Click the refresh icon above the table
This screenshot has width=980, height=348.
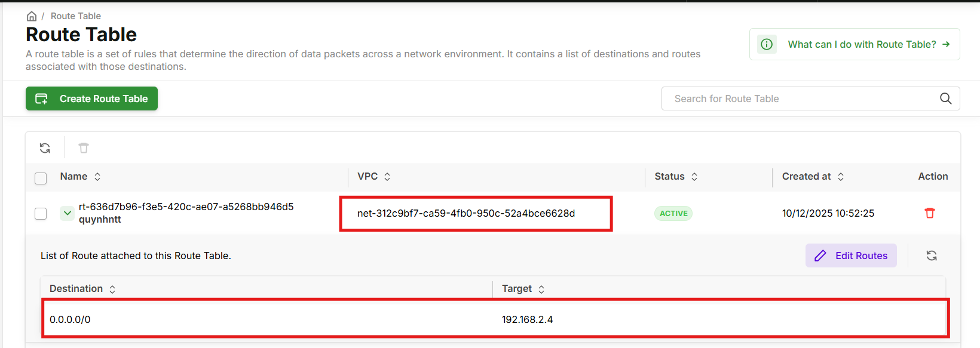pos(45,148)
